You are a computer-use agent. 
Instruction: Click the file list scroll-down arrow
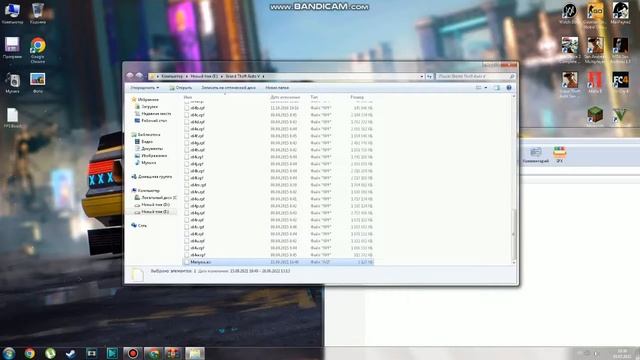pyautogui.click(x=513, y=262)
